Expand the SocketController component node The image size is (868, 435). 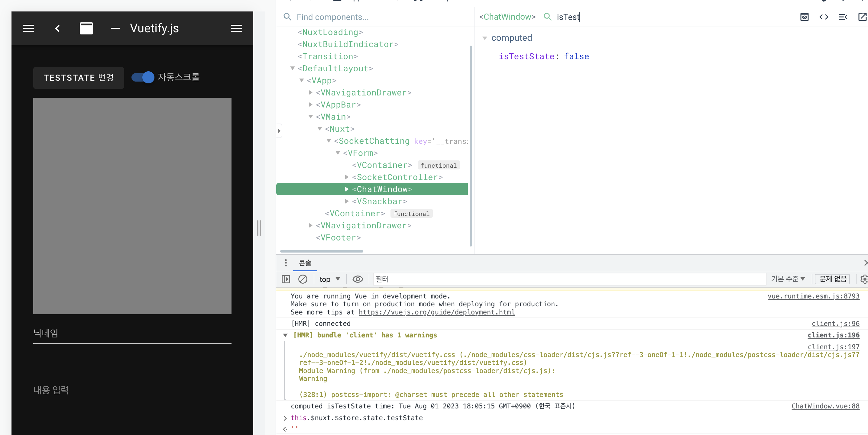tap(347, 177)
